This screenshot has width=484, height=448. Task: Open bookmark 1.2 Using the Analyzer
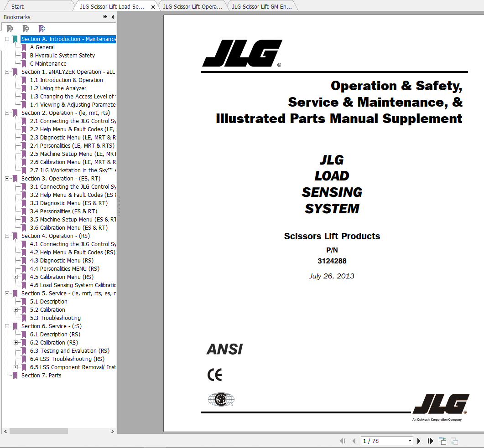click(58, 88)
